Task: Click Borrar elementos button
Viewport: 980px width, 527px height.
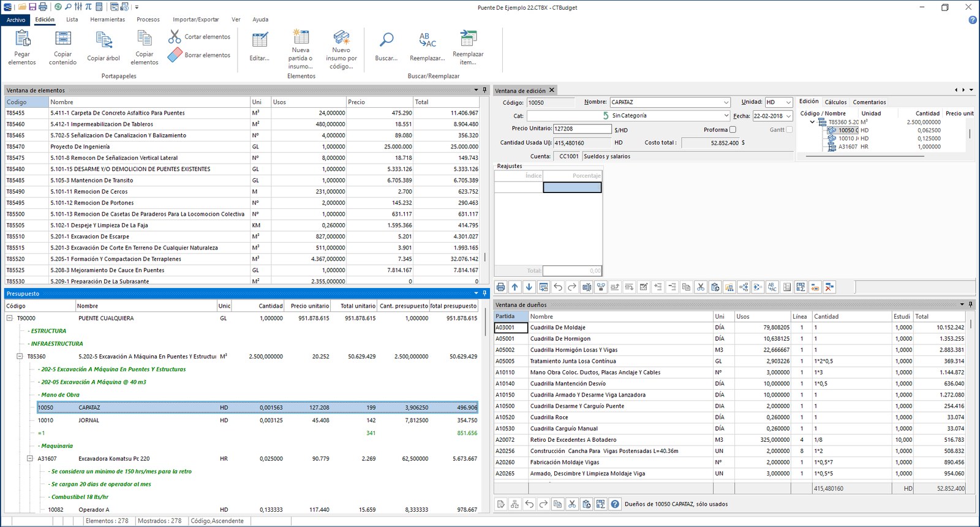Action: click(x=200, y=55)
